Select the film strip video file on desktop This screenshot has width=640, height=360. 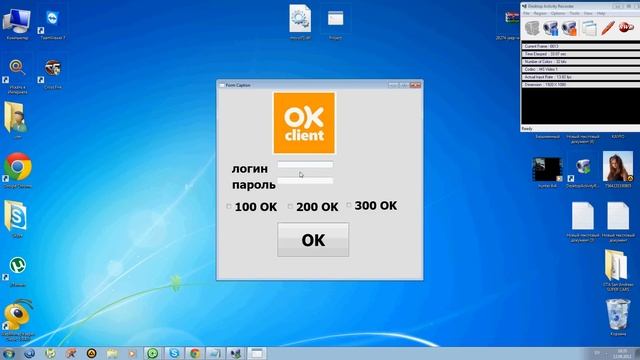click(x=547, y=172)
